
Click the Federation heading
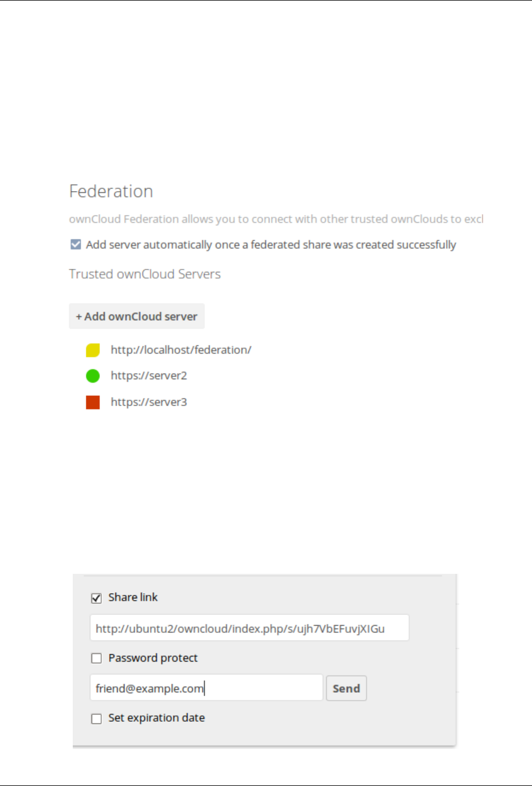click(111, 191)
